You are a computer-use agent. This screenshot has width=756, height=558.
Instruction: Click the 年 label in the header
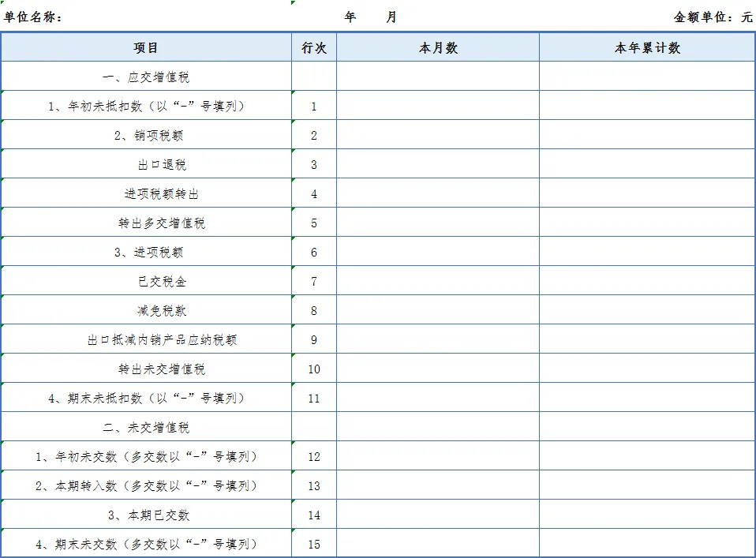(x=350, y=17)
